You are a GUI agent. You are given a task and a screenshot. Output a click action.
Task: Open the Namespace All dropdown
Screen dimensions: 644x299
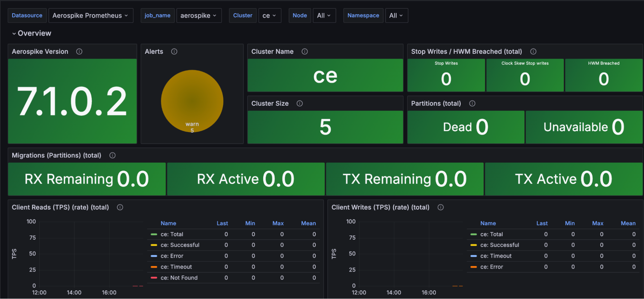tap(397, 15)
